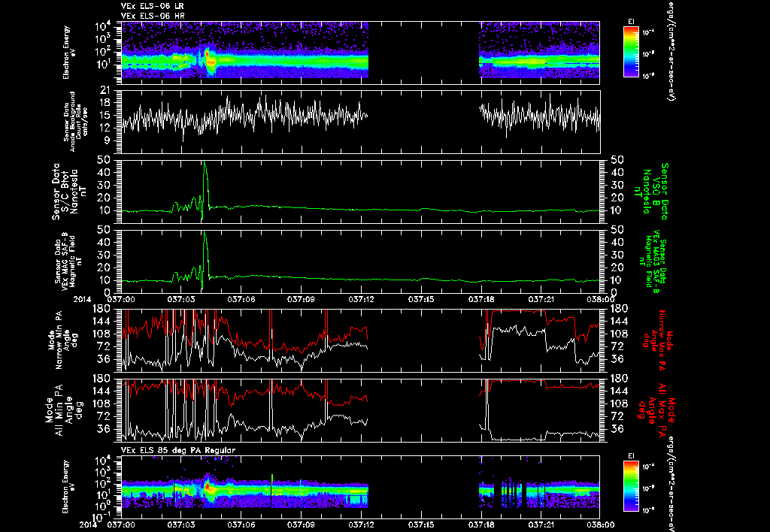Screen dimensions: 770x532
Task: Click the '15' tick on count rate axis
Action: coord(105,115)
